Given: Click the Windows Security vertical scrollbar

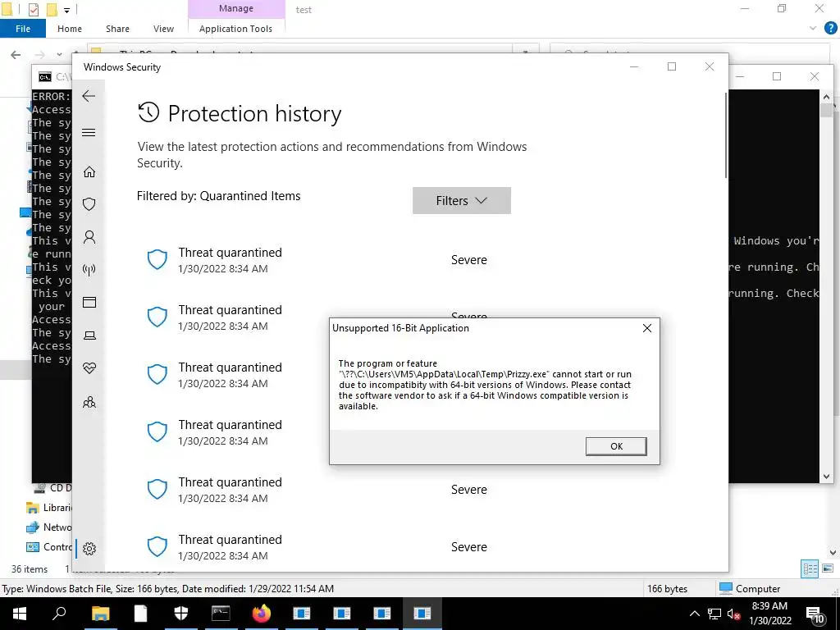Looking at the screenshot, I should coord(726,135).
